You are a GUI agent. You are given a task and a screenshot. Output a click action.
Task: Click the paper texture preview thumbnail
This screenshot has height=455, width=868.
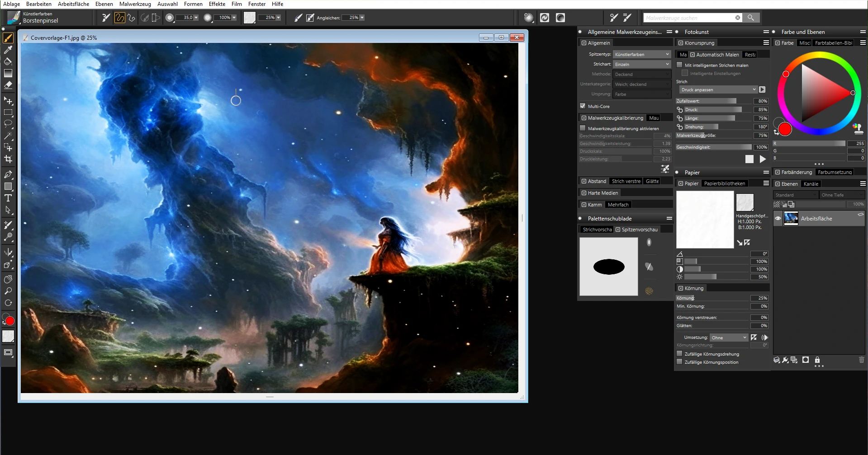coord(705,220)
